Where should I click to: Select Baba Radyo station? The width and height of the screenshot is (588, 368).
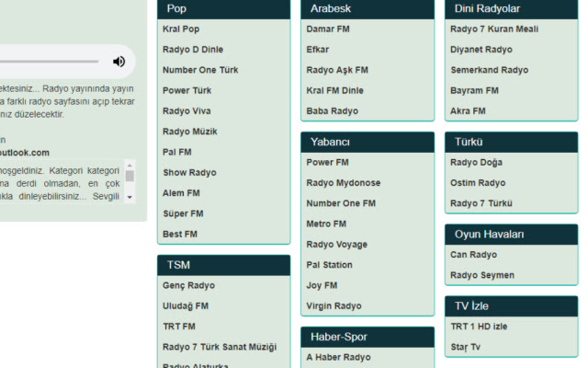332,111
